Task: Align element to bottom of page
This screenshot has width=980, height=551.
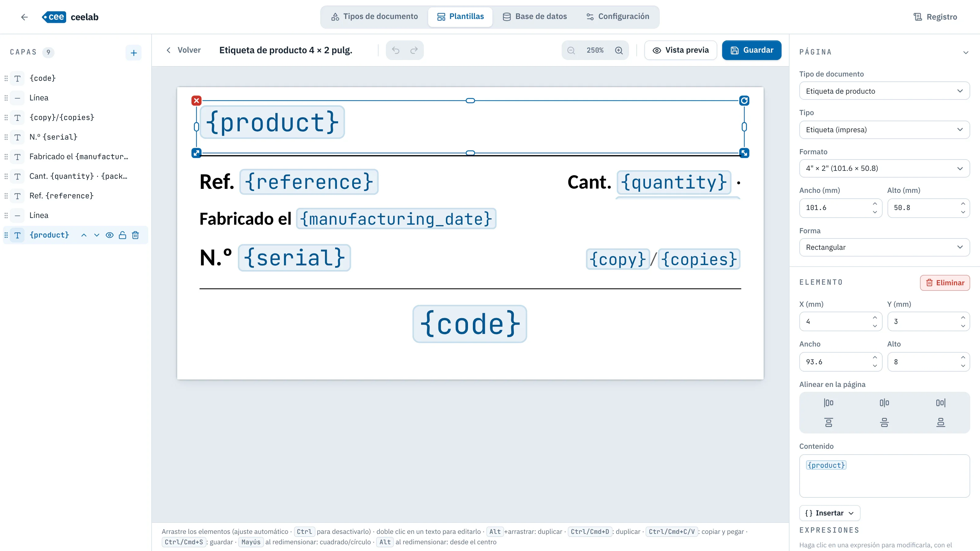Action: [940, 422]
